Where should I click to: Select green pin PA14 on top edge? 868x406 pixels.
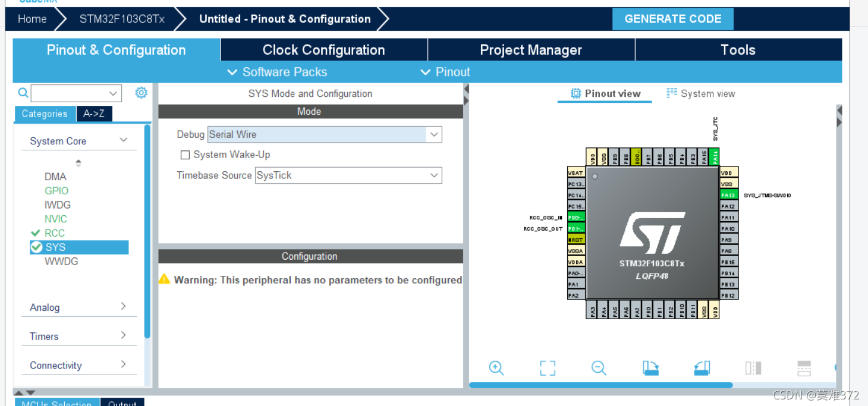(715, 157)
